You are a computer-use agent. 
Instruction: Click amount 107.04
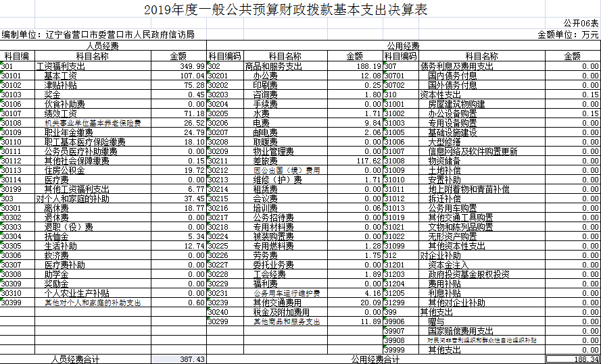coord(179,76)
